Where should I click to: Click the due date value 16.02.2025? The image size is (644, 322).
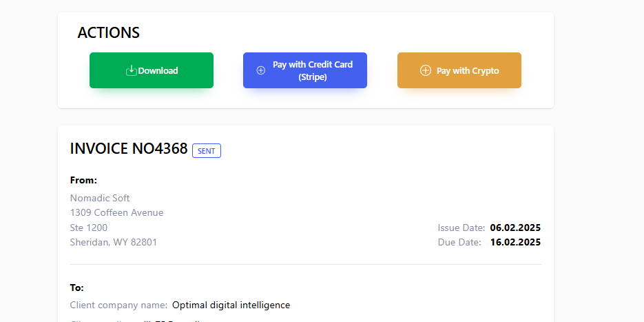tap(515, 242)
